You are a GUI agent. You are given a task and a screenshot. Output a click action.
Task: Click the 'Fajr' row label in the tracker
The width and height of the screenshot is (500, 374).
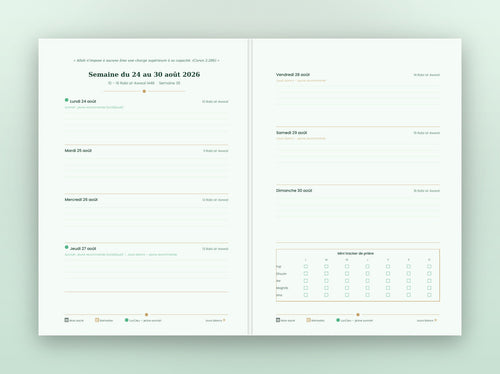point(279,267)
